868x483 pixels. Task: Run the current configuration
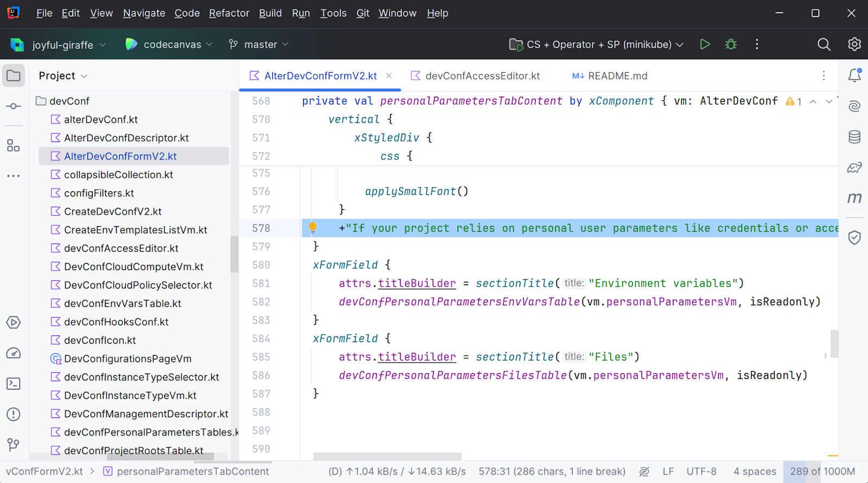705,44
